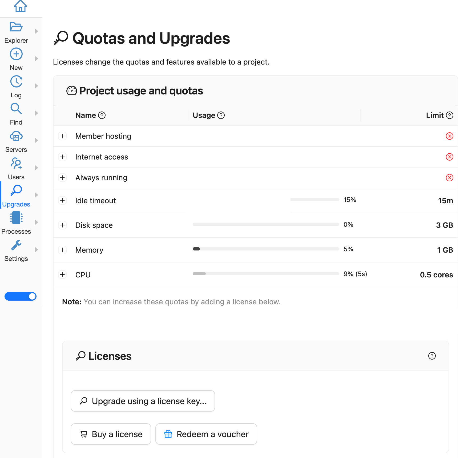Open the Servers cloud icon
Viewport: 476px width, 458px height.
coord(16,136)
